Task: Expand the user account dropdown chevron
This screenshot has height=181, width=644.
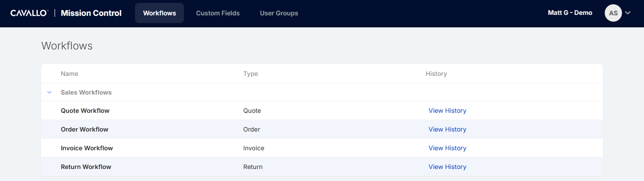Action: (x=628, y=13)
